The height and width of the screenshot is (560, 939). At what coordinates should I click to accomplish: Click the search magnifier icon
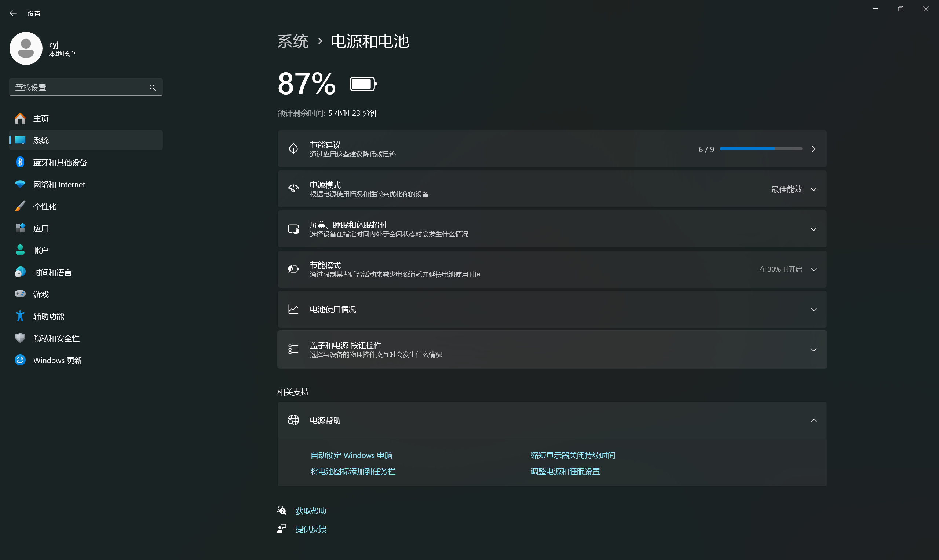(153, 87)
